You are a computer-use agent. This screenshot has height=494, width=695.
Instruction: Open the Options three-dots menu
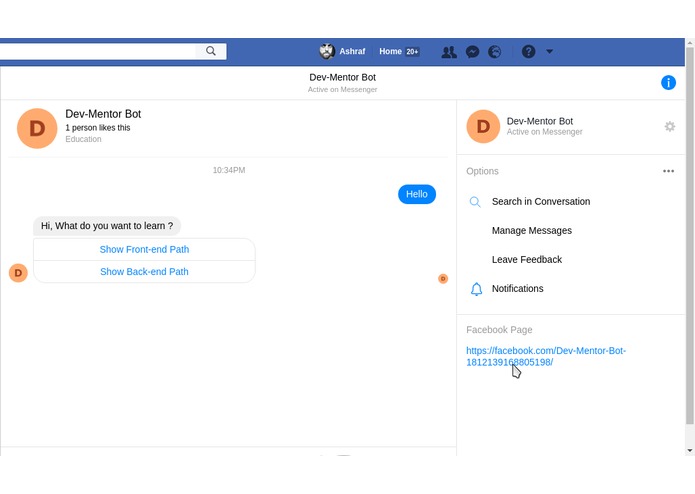[x=668, y=171]
